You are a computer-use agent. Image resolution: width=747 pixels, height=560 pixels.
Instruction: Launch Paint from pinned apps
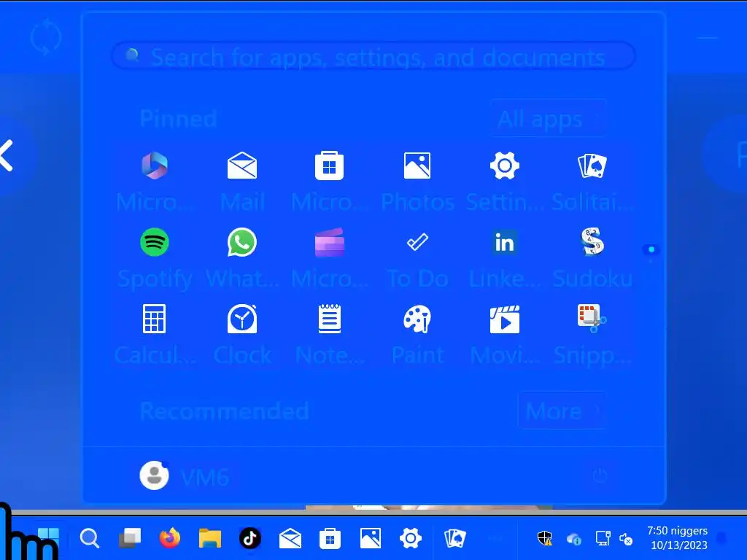[x=417, y=319]
